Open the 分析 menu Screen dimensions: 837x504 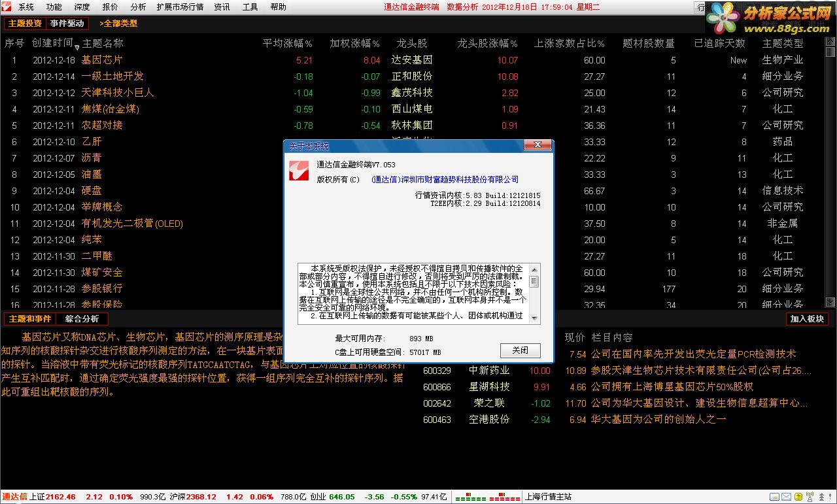pyautogui.click(x=138, y=7)
